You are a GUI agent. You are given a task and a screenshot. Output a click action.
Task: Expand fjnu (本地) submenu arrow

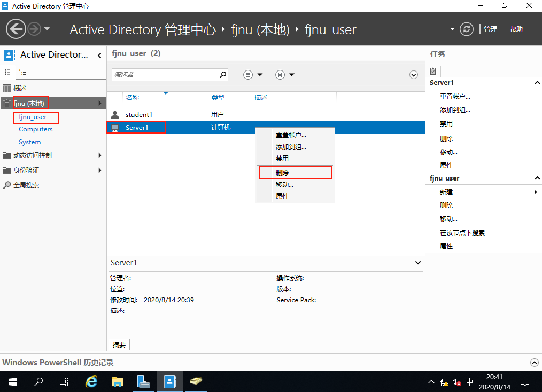tap(99, 103)
